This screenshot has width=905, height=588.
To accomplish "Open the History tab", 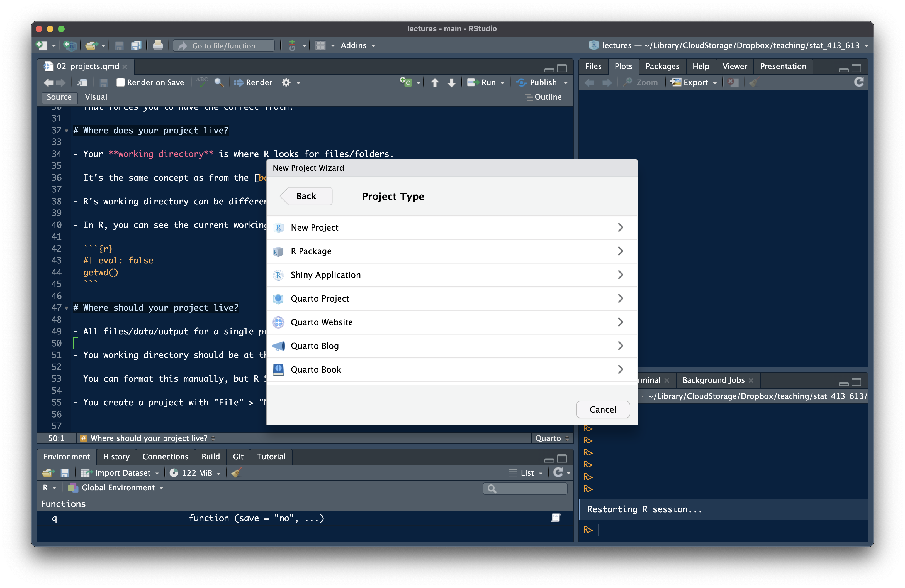I will click(x=116, y=457).
